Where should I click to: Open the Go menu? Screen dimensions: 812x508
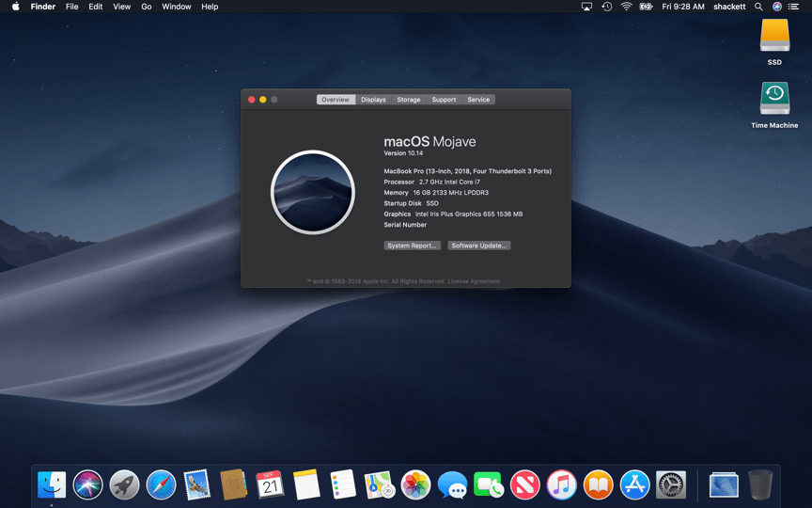[147, 7]
